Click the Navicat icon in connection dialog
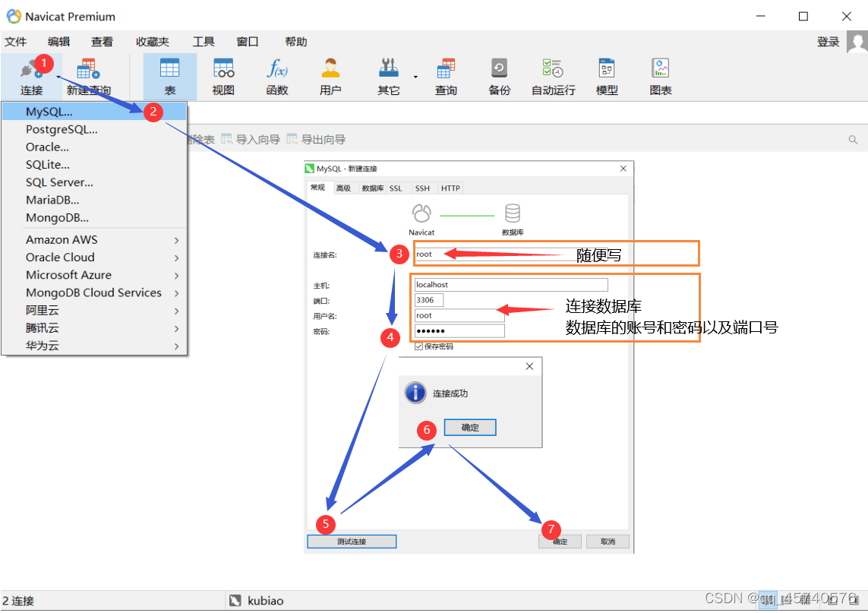Screen dimensions: 868x613 (x=421, y=213)
